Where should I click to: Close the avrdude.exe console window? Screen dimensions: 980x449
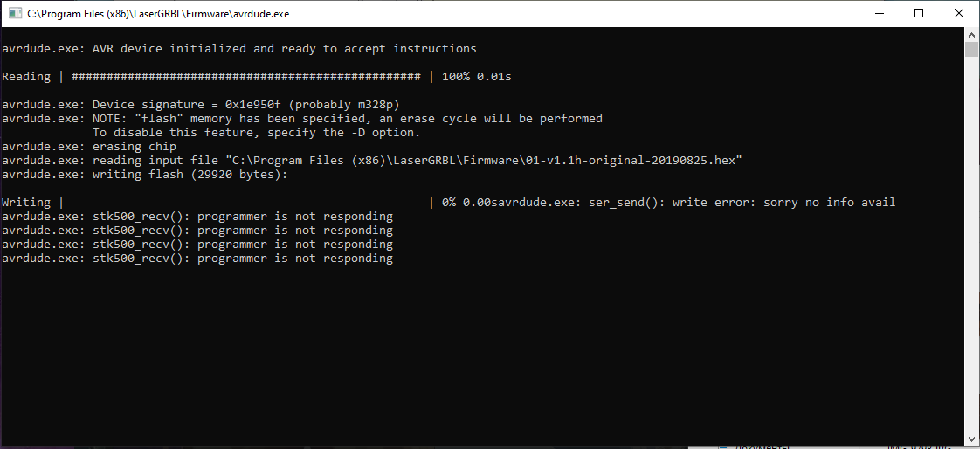(x=959, y=14)
